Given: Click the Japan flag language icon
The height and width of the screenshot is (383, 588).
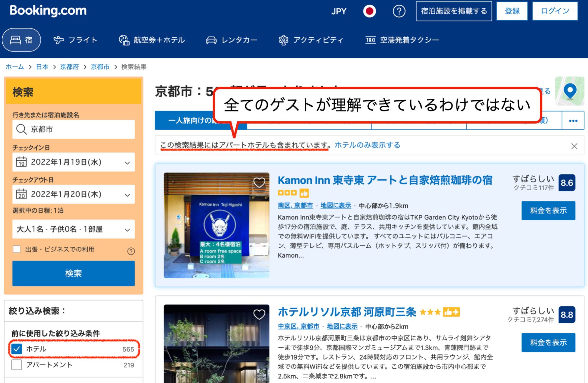Looking at the screenshot, I should tap(369, 11).
